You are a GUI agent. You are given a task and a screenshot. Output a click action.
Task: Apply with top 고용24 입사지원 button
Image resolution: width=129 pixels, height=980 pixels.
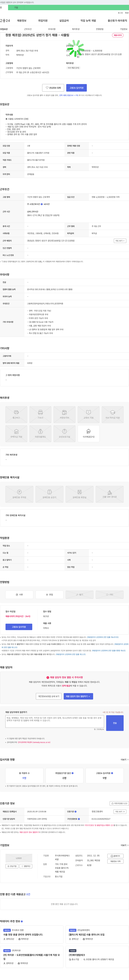(76, 88)
